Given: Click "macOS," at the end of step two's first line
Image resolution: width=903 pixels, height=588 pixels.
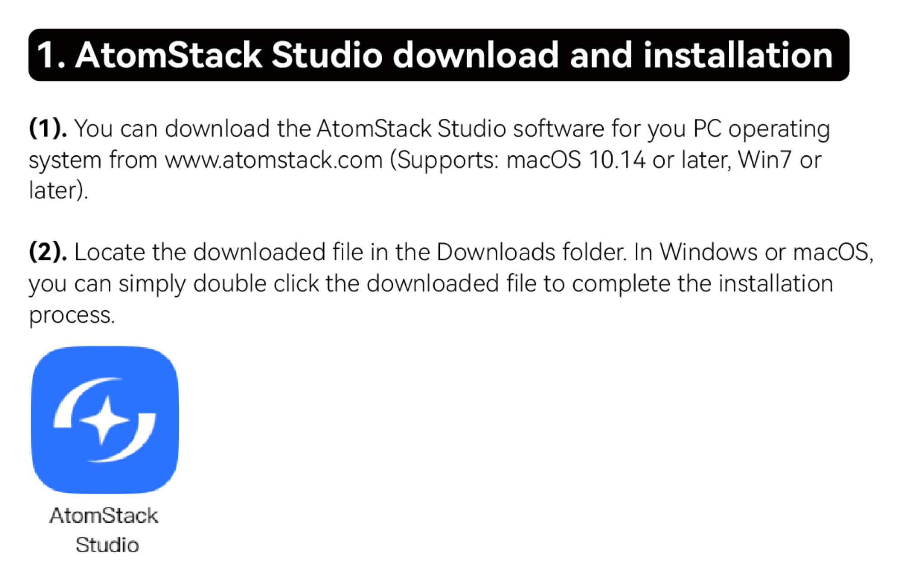Looking at the screenshot, I should click(x=833, y=252).
